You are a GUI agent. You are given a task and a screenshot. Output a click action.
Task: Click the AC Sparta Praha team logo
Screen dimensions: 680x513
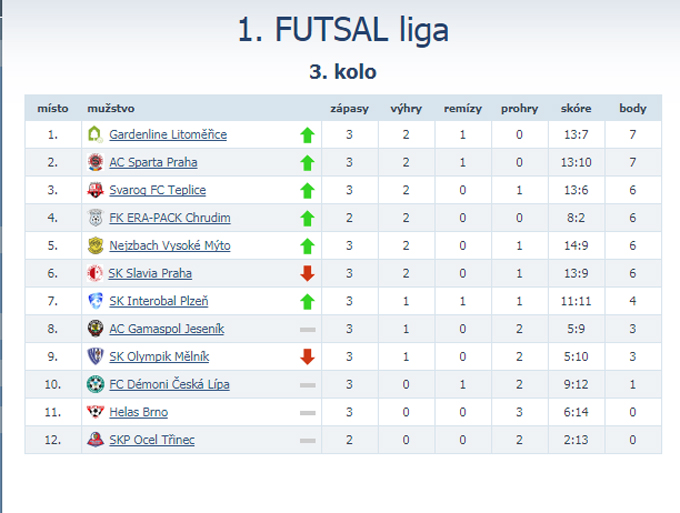point(95,162)
